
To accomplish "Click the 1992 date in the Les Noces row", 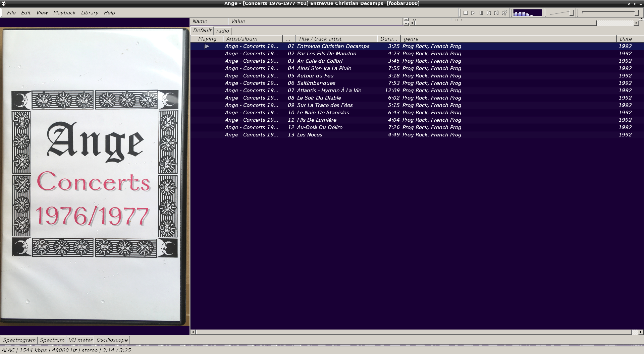I will click(x=625, y=135).
